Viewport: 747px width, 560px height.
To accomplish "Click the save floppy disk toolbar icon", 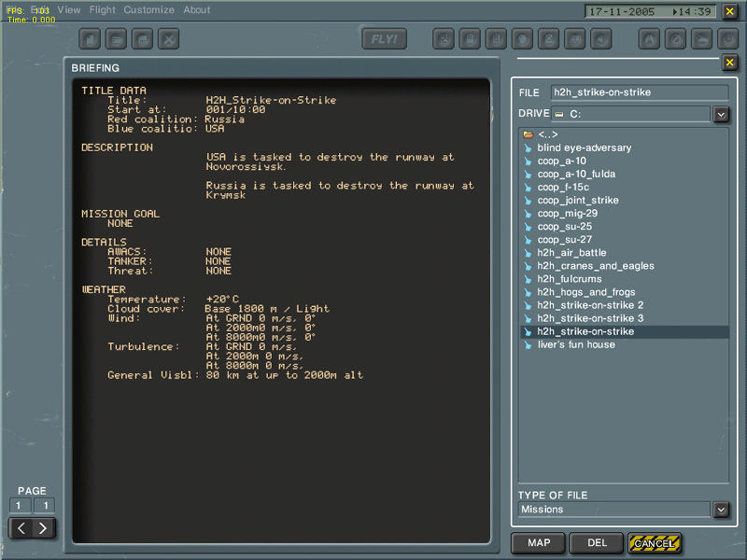I will coord(142,39).
